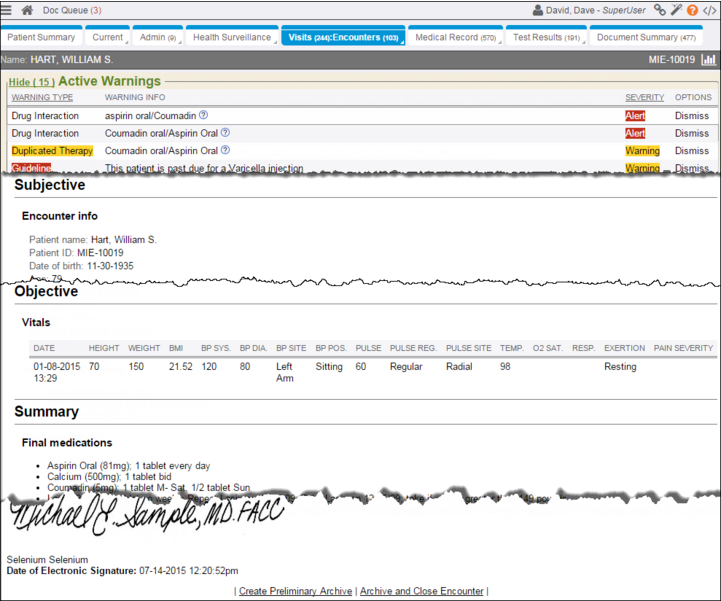This screenshot has width=721, height=601.
Task: Click Create Preliminary Archive link
Action: (x=295, y=591)
